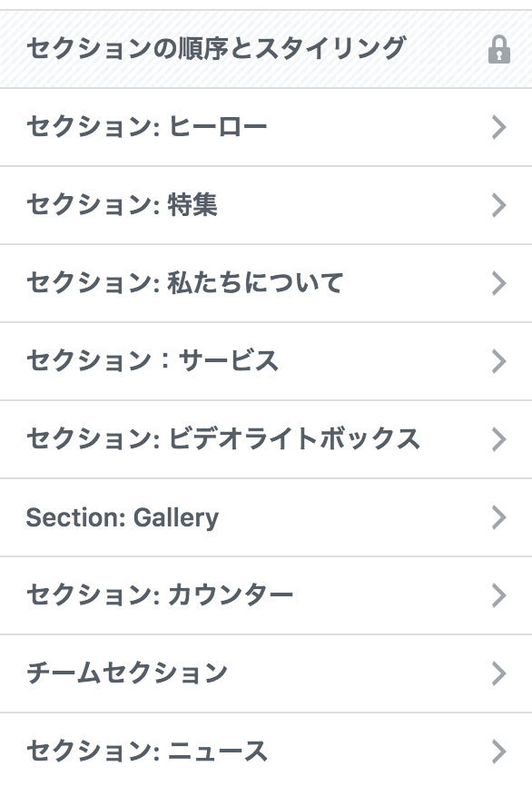The image size is (532, 786).
Task: Expand the チームセクション chevron arrow
Action: pos(498,673)
